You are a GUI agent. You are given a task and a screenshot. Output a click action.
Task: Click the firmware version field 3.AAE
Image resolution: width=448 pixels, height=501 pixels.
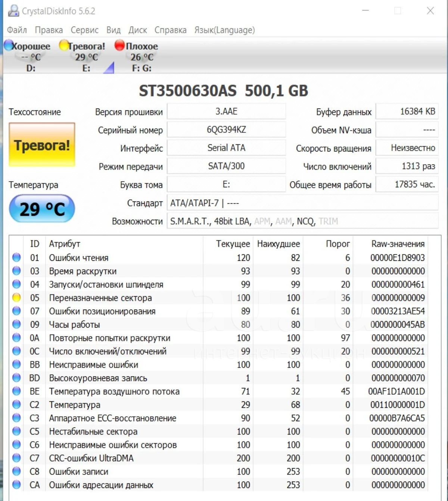pos(226,111)
